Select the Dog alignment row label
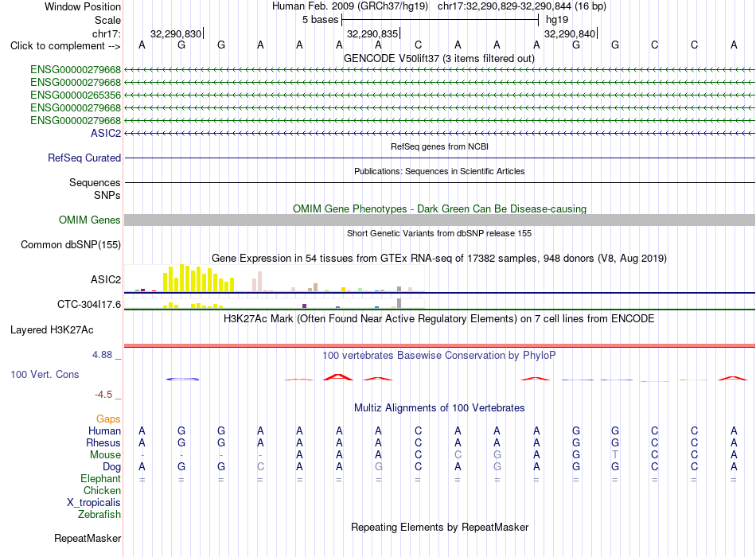756x557 pixels. tap(112, 467)
